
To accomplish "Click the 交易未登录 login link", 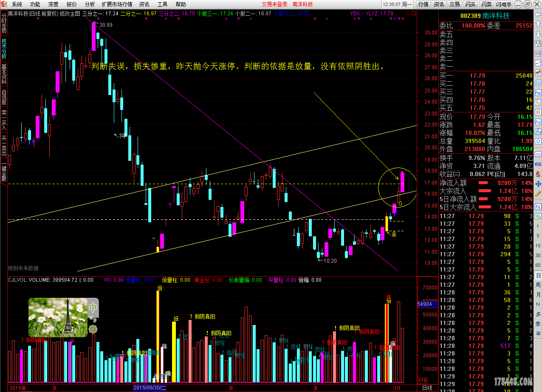I will coord(274,4).
